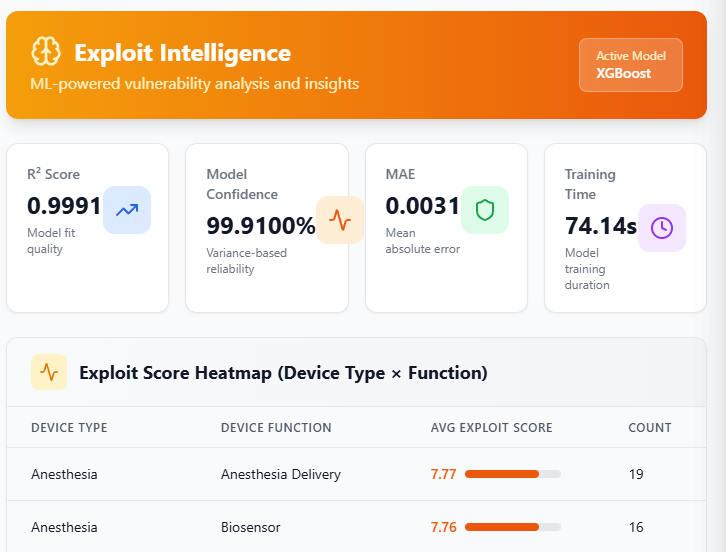Click the Active Model XGBoost badge
Image resolution: width=726 pixels, height=552 pixels.
[x=631, y=65]
